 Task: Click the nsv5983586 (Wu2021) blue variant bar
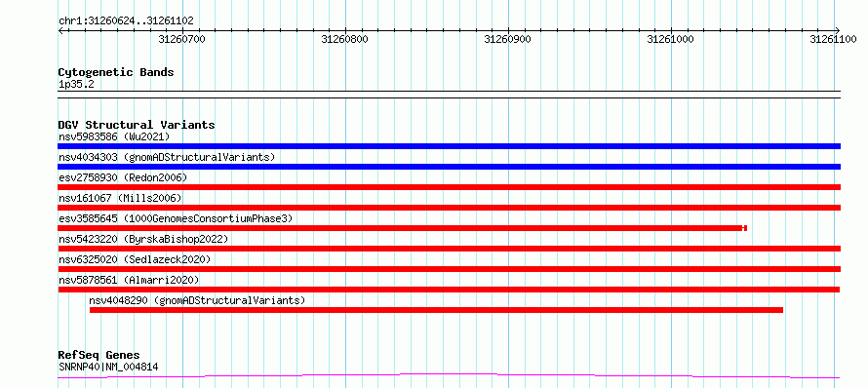pos(449,146)
